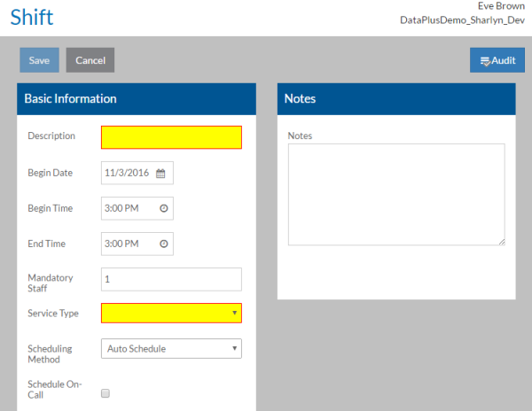Enable the Schedule On-Call checkbox
Image resolution: width=532 pixels, height=411 pixels.
tap(106, 394)
